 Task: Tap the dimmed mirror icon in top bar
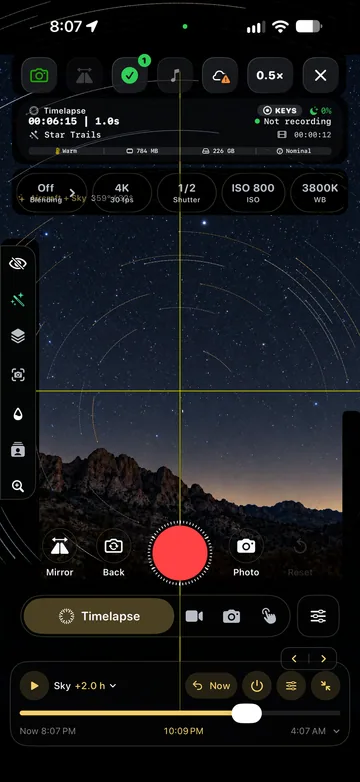84,75
